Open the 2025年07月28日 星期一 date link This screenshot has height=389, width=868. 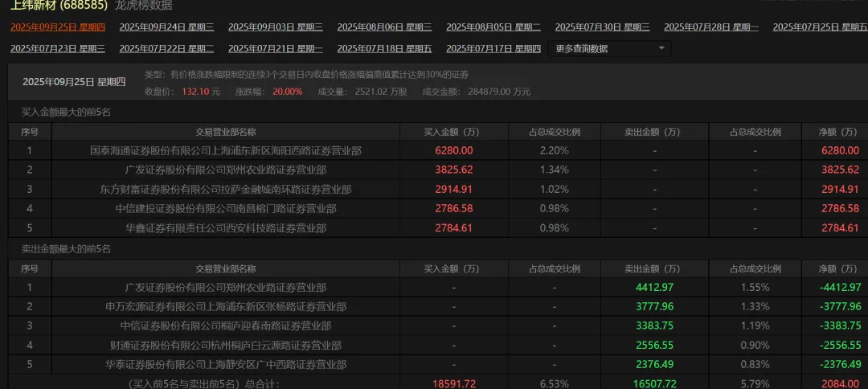(x=711, y=27)
